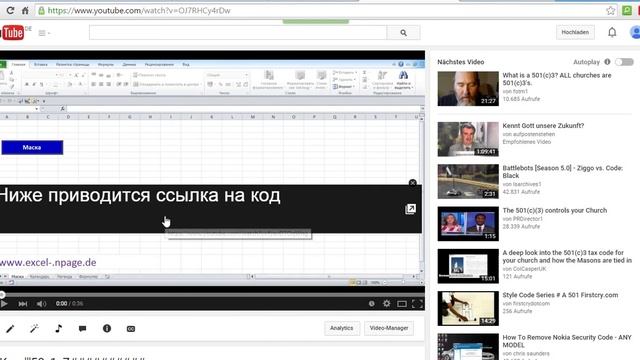
Task: Click the Hochladen upload button
Action: 575,32
